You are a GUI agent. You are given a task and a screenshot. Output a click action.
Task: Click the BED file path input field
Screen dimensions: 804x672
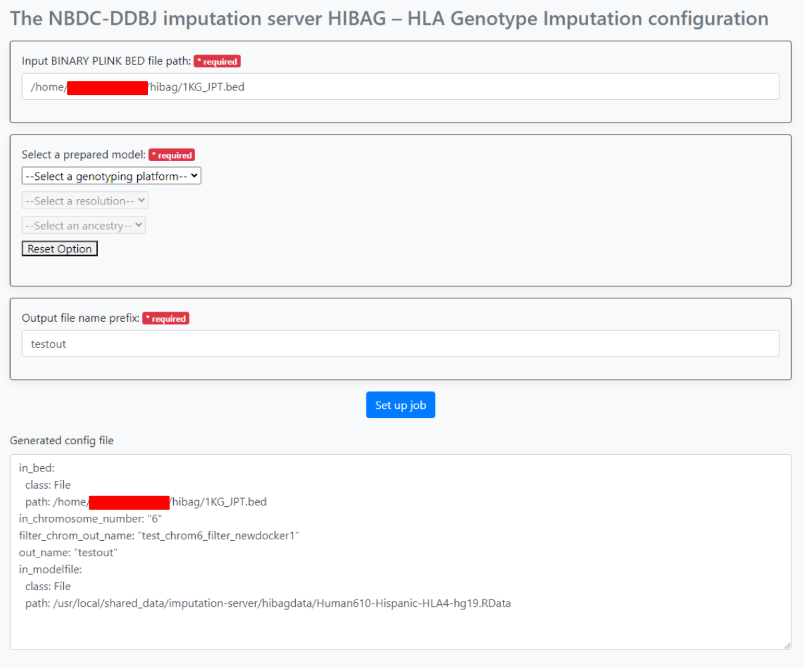400,87
